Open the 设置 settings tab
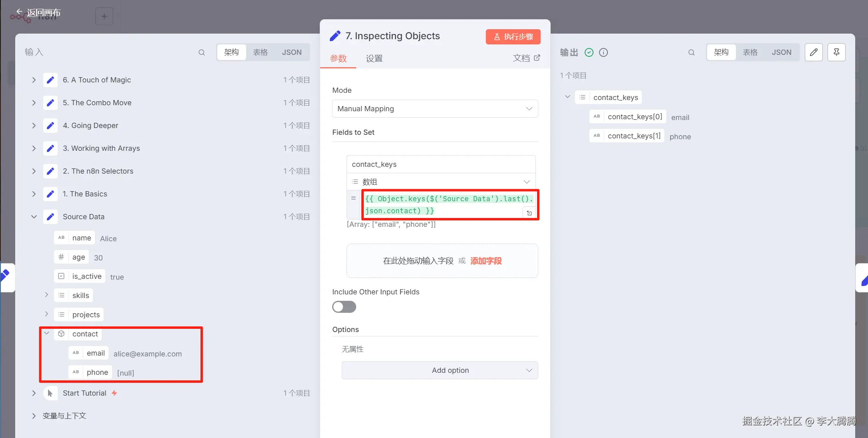The height and width of the screenshot is (438, 868). tap(374, 59)
